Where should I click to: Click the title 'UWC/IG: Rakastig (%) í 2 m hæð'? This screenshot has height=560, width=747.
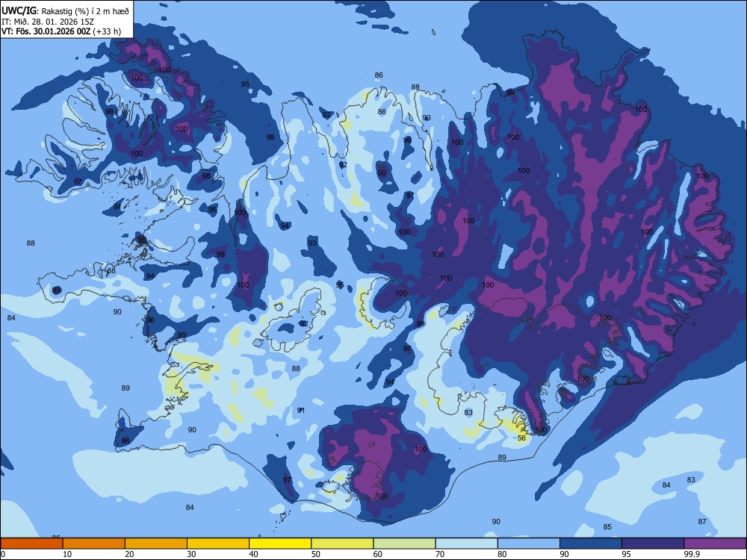click(65, 10)
